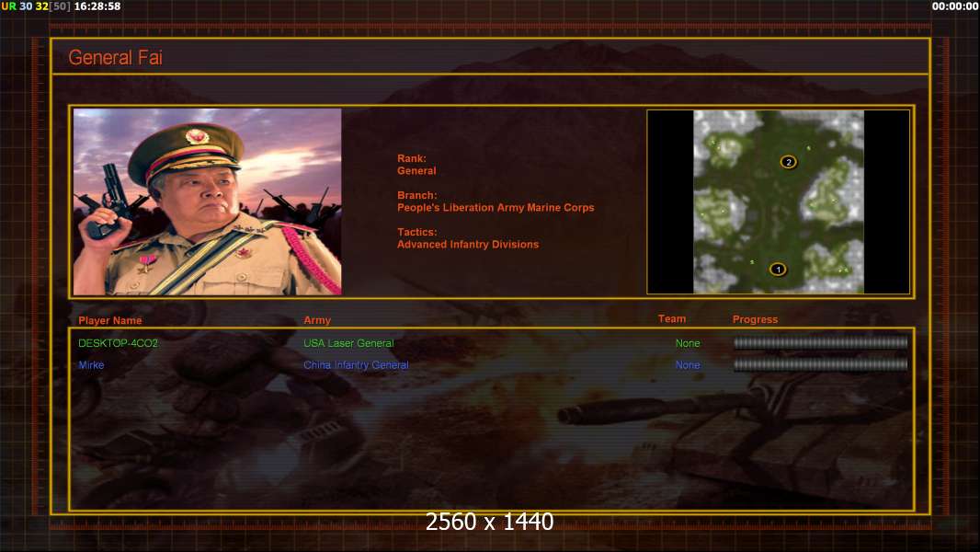The width and height of the screenshot is (980, 552).
Task: Select player name Mirke
Action: click(x=91, y=365)
